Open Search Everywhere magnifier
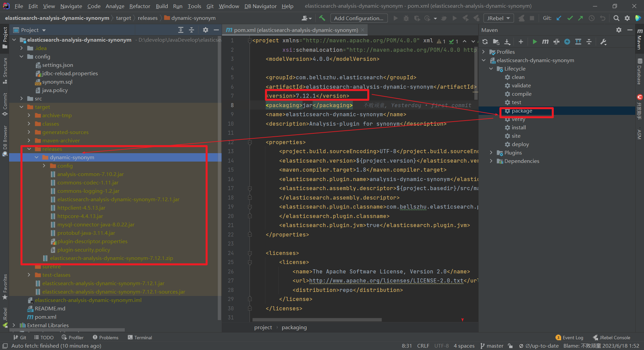 [x=616, y=18]
